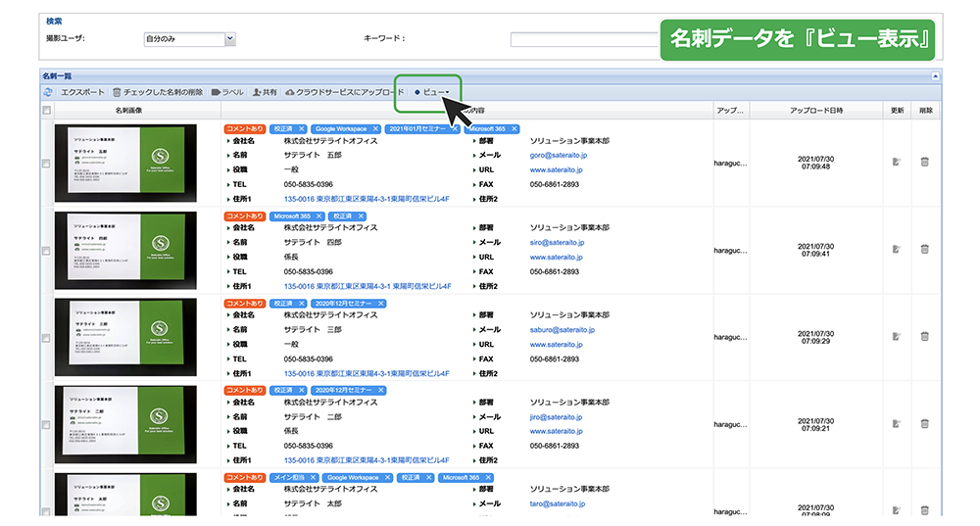The width and height of the screenshot is (980, 526).
Task: Click the エクスポート toolbar button
Action: (82, 92)
